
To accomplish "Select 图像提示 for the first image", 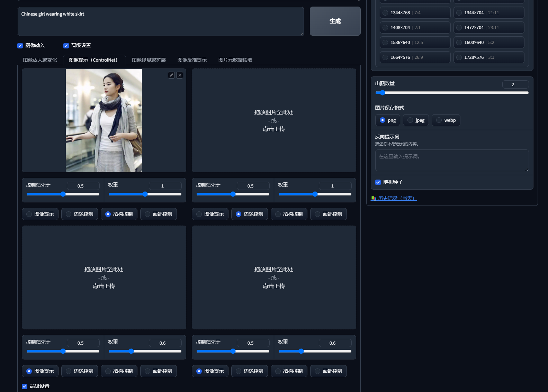I will (40, 214).
